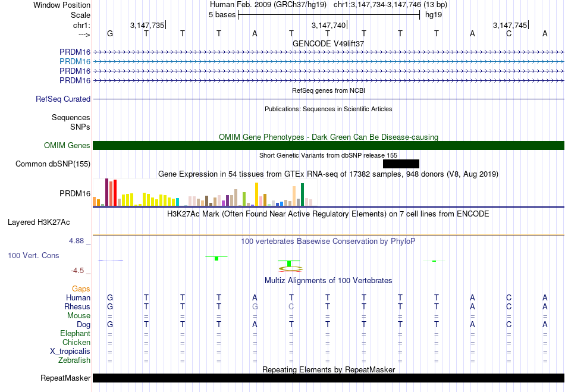The height and width of the screenshot is (392, 565).
Task: Select the light blue PRDM16 transcript label
Action: point(75,62)
